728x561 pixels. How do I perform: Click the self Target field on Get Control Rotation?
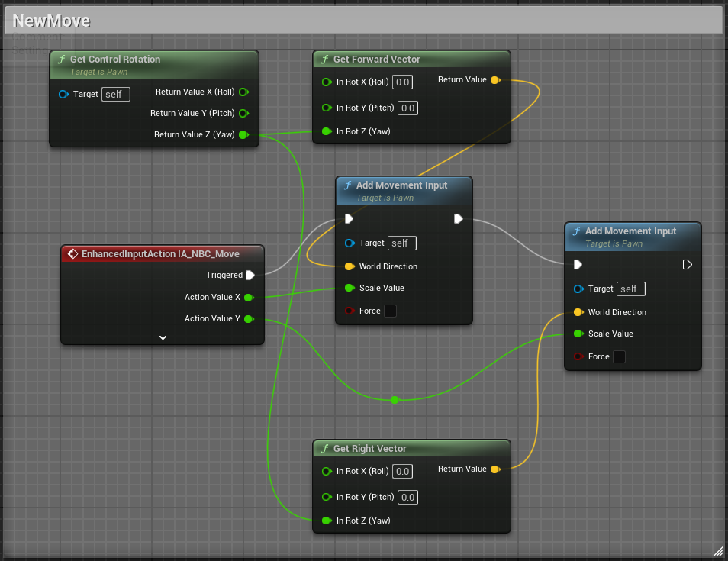(116, 95)
